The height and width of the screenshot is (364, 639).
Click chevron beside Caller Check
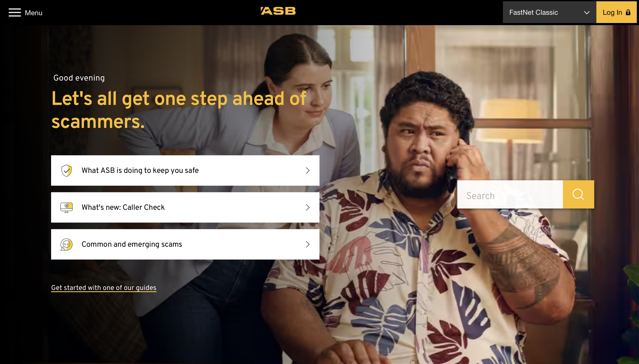pos(308,207)
